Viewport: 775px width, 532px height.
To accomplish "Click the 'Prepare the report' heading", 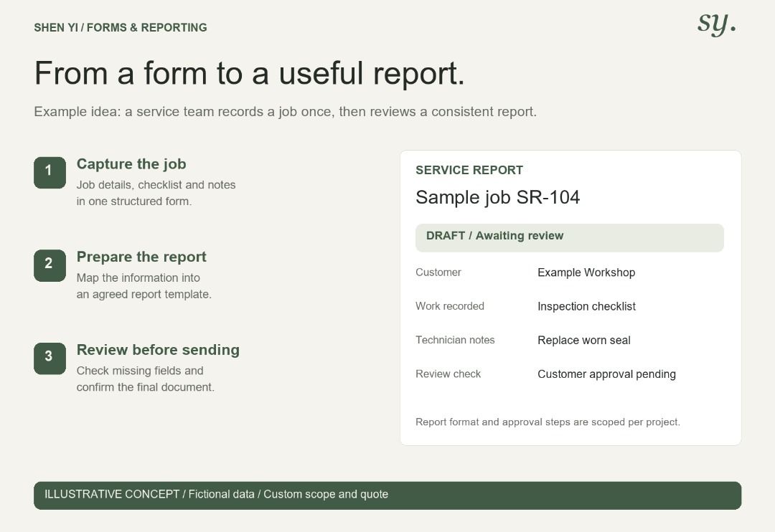I will [141, 257].
